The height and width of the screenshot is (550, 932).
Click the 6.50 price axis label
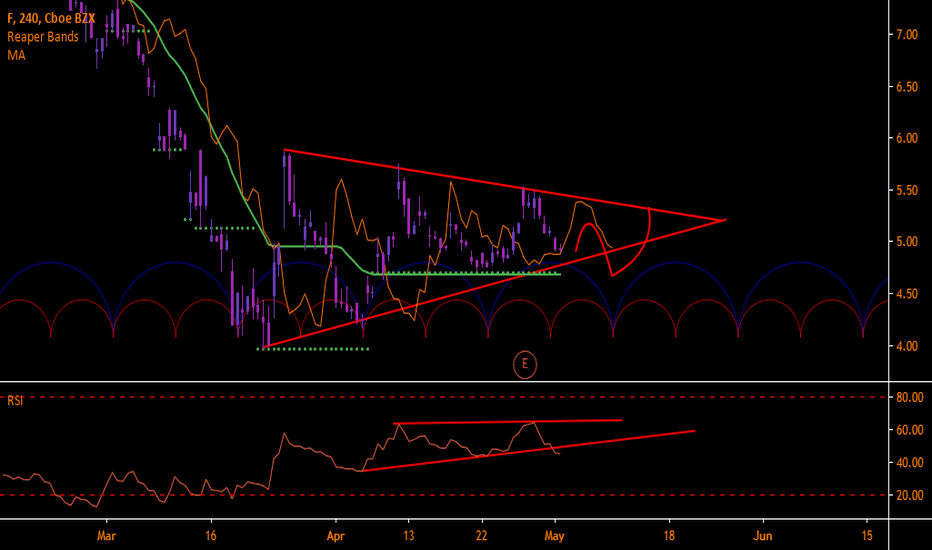click(907, 87)
